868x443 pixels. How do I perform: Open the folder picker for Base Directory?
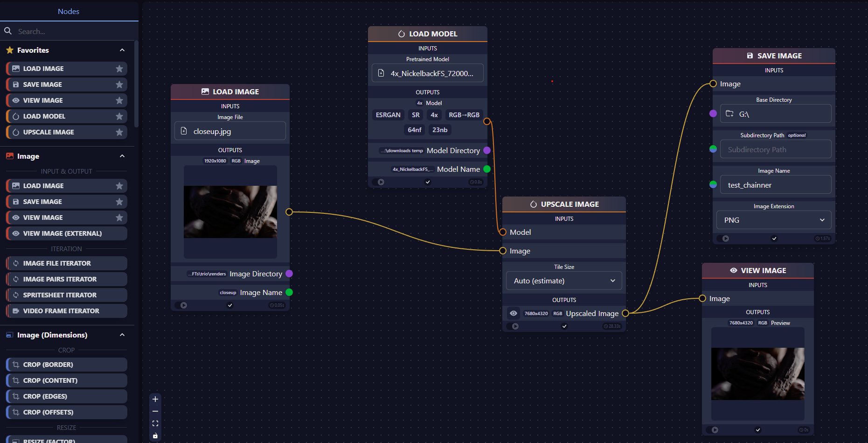click(729, 113)
